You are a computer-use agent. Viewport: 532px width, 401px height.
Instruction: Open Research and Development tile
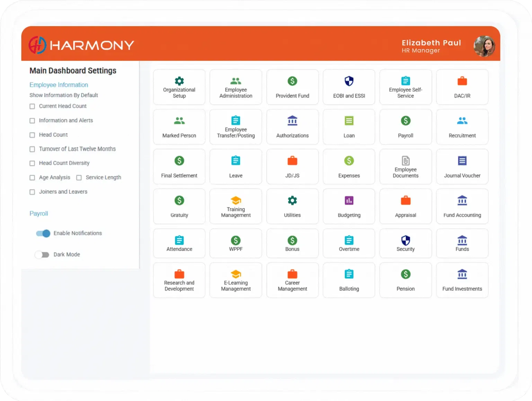[x=179, y=280]
